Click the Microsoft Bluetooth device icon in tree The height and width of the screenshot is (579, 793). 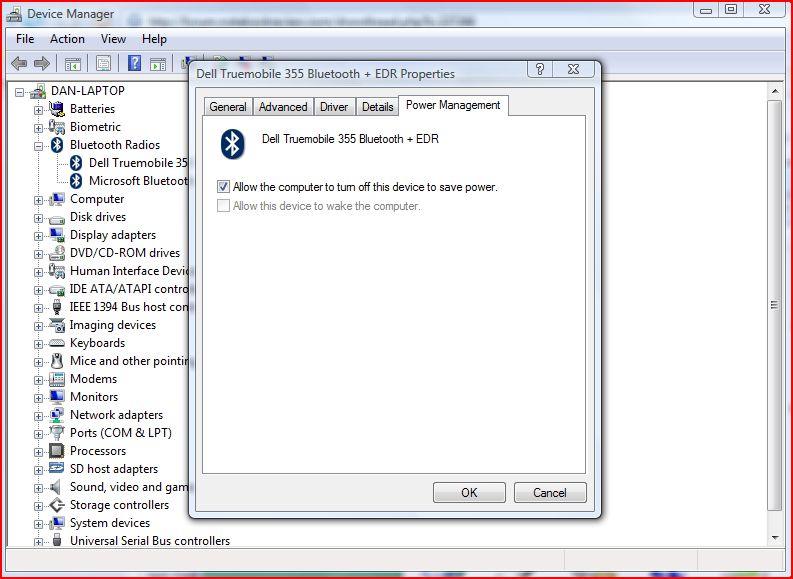76,181
